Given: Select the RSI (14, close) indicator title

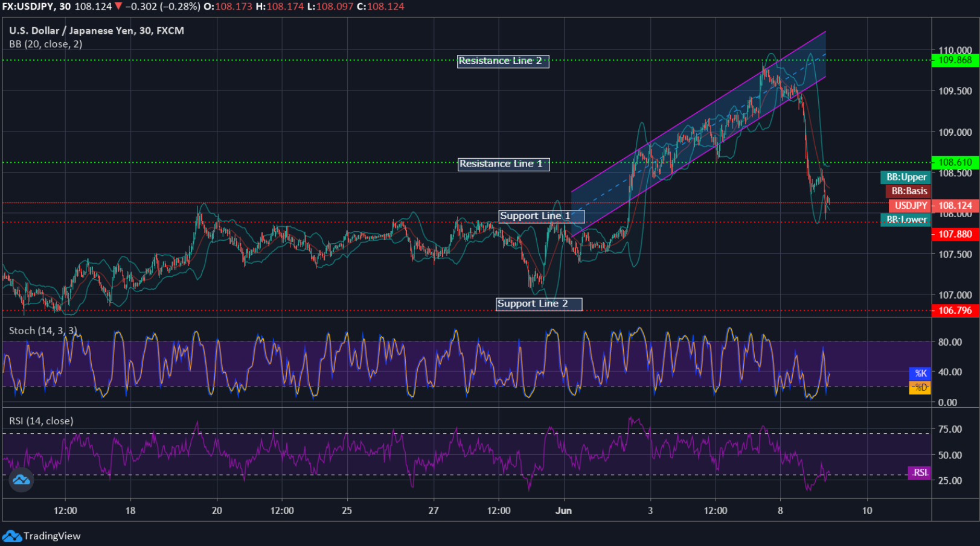Looking at the screenshot, I should pyautogui.click(x=41, y=421).
